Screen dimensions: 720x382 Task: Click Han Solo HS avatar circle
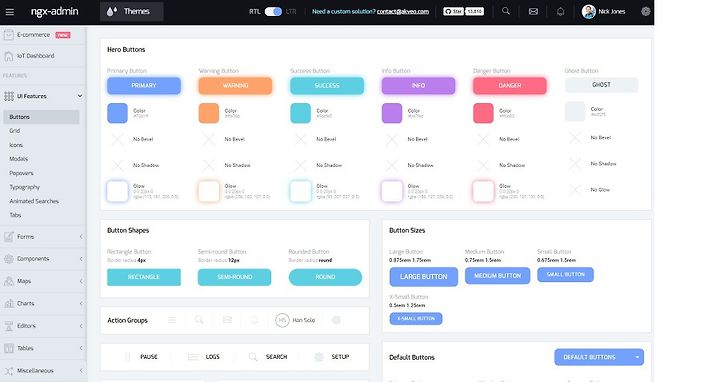point(282,320)
